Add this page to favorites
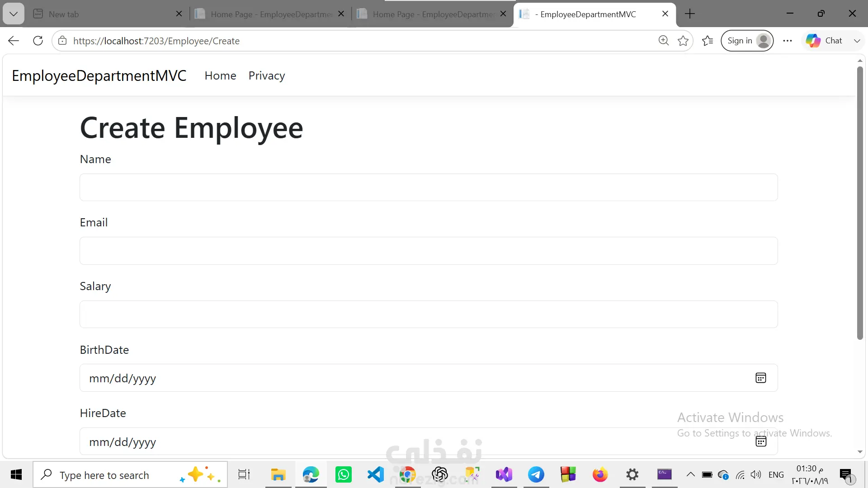 point(683,41)
